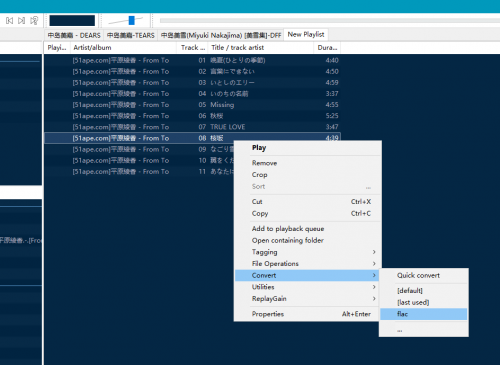Click the '...' entry in Convert submenu
500x365 pixels.
424,330
